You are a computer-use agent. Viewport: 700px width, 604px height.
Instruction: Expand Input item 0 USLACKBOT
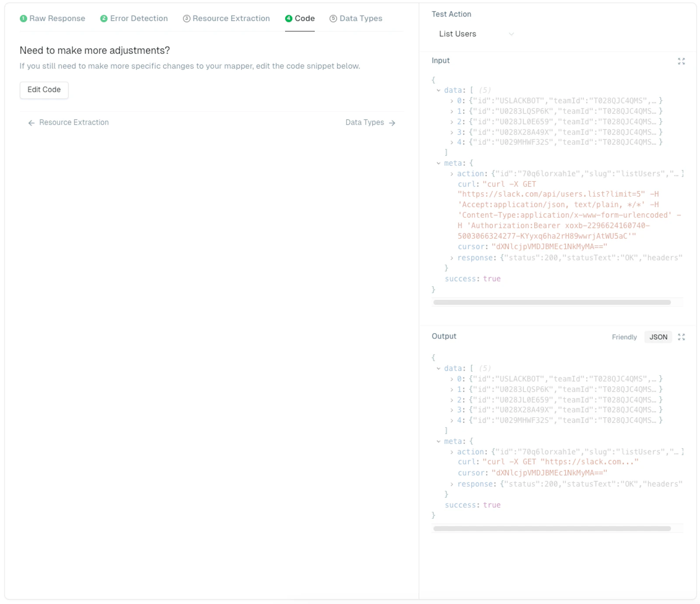(x=451, y=101)
